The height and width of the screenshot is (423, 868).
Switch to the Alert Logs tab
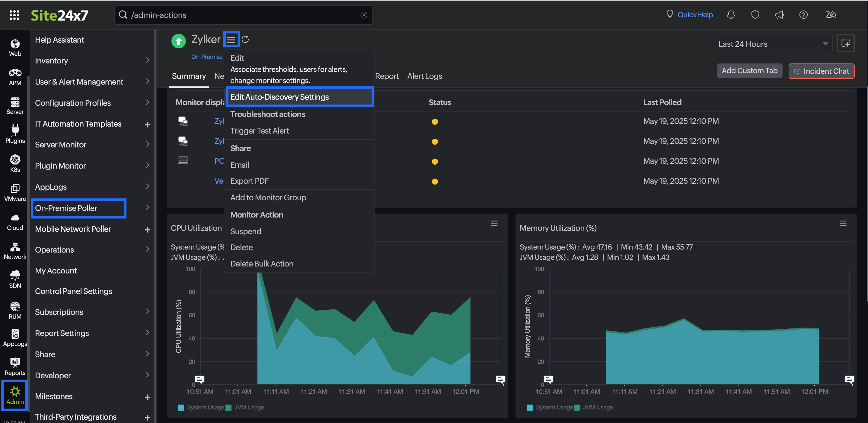click(424, 76)
